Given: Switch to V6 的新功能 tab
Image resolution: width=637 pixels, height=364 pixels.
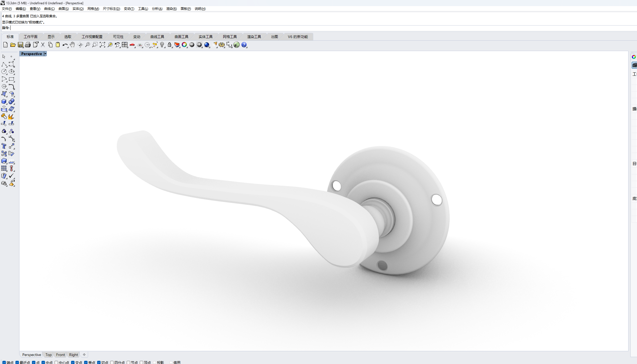Looking at the screenshot, I should (298, 37).
